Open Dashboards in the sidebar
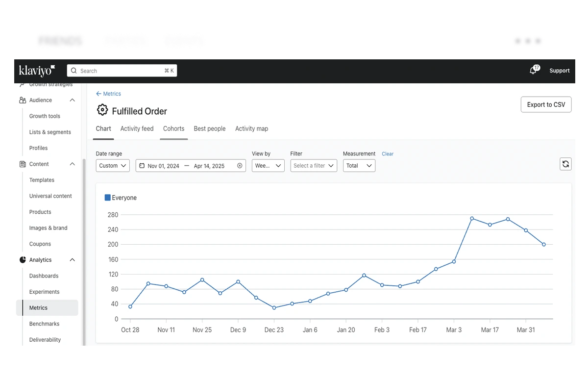This screenshot has width=588, height=380. point(44,276)
